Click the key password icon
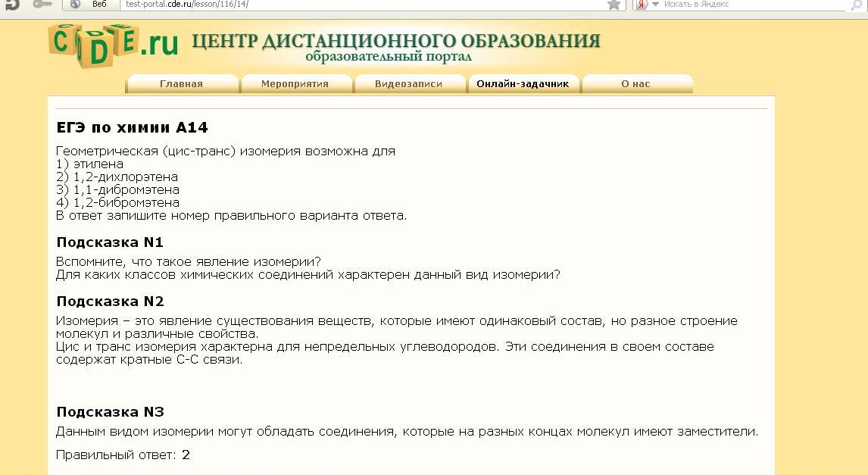Image resolution: width=868 pixels, height=475 pixels. pos(42,5)
